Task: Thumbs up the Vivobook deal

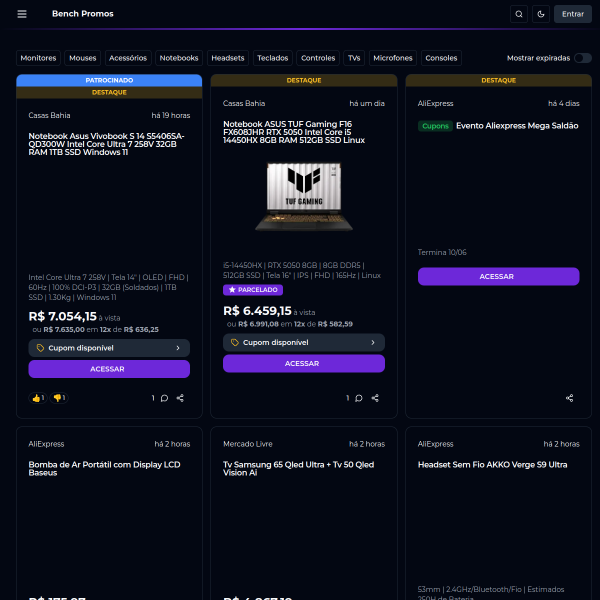Action: [38, 398]
